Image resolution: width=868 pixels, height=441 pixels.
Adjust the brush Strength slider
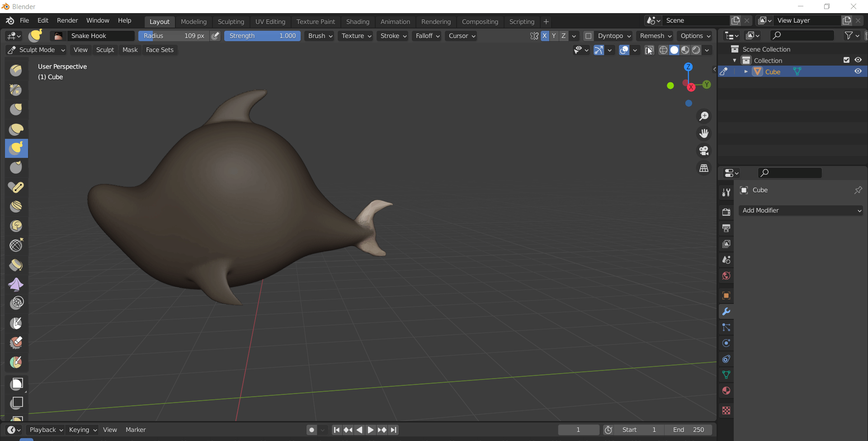tap(262, 36)
